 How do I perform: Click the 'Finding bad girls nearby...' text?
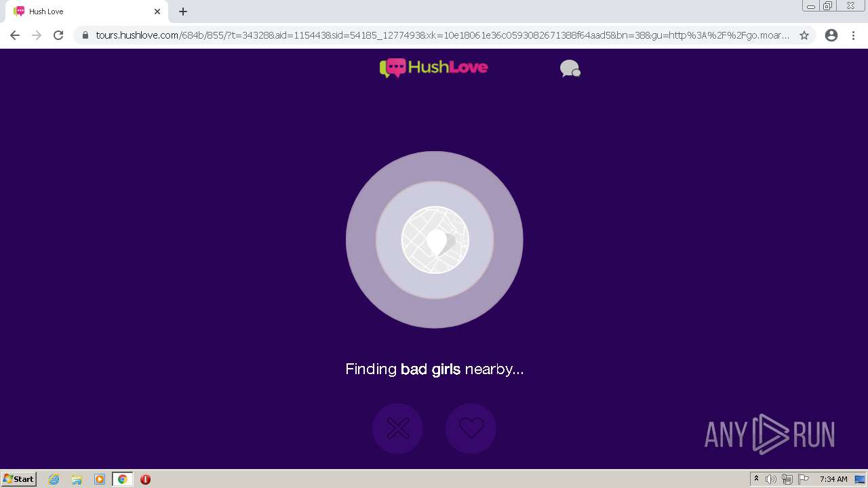[434, 369]
